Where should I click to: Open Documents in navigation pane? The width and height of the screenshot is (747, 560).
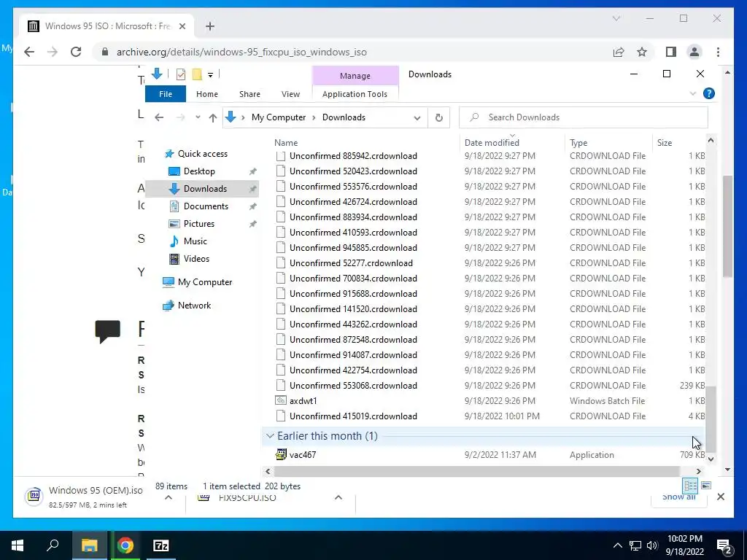206,206
